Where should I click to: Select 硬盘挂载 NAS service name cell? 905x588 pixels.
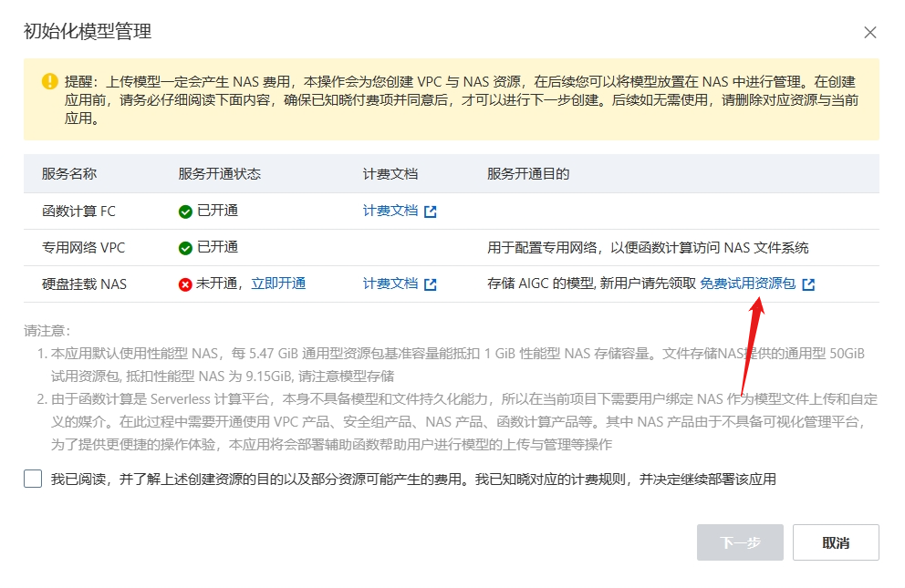click(x=84, y=284)
